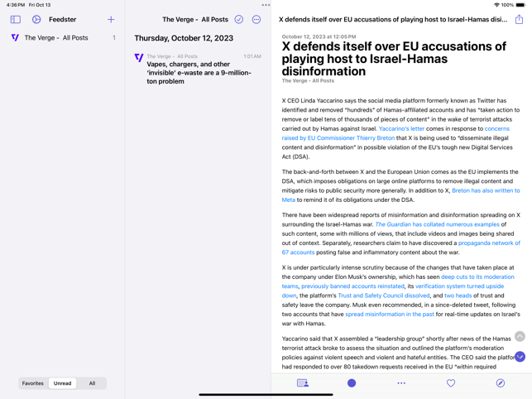The image size is (532, 399).
Task: Open verification system turned upside link
Action: (459, 286)
